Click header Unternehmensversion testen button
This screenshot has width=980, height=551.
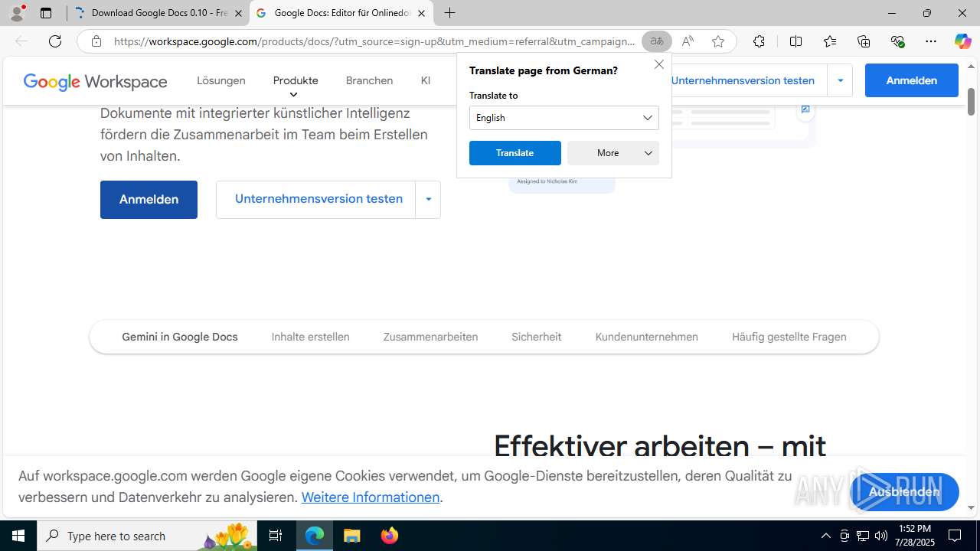[x=743, y=80]
